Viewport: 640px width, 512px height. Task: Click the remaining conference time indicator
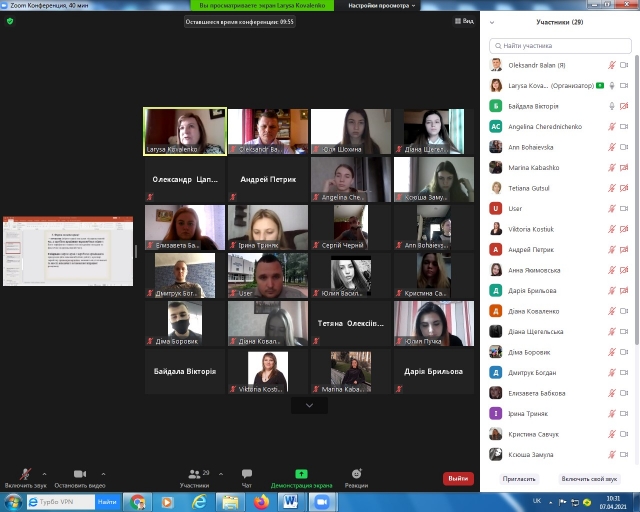tap(240, 22)
